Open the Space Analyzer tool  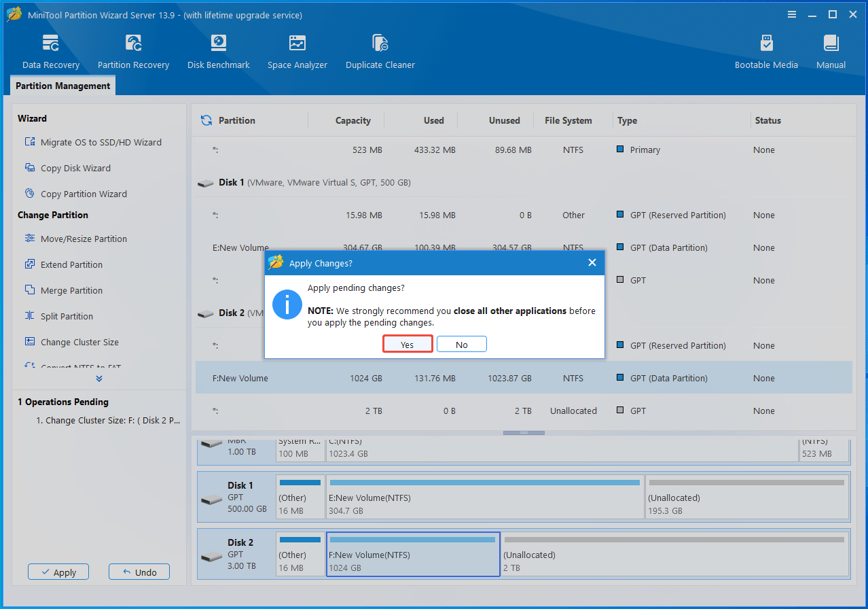coord(297,52)
